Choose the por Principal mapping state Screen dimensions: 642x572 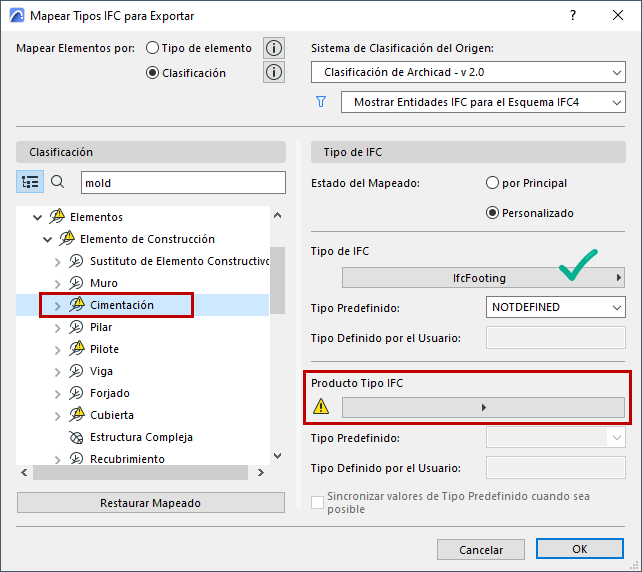click(x=492, y=183)
